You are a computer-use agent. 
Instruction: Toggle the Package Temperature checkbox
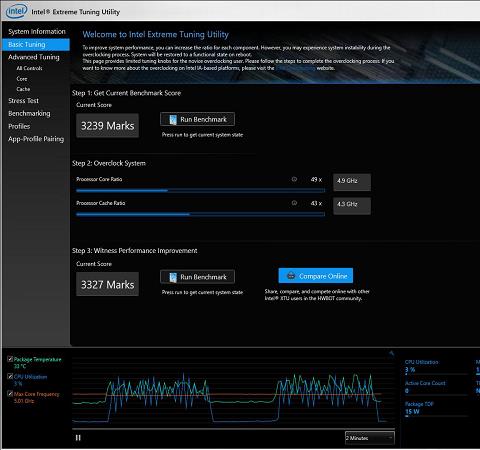point(10,359)
